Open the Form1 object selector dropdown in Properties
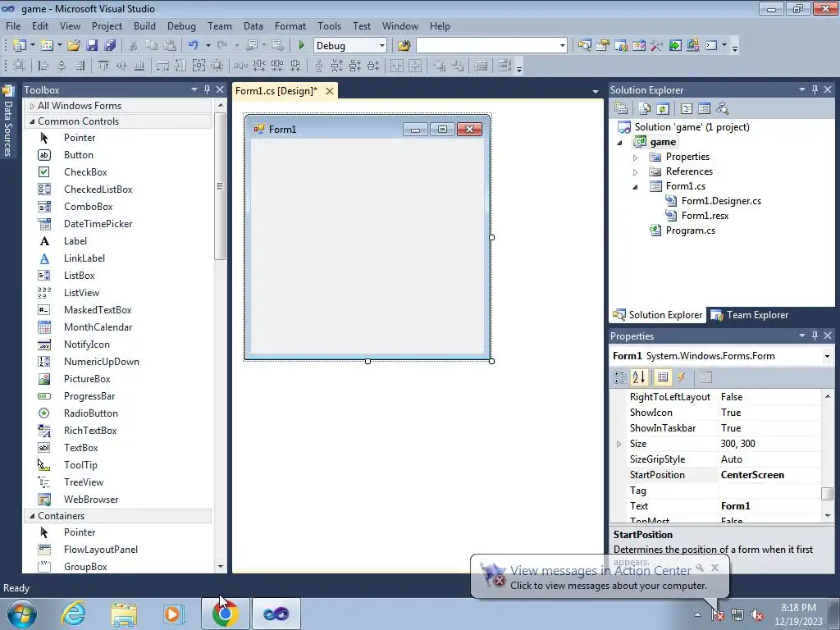This screenshot has width=840, height=630. (827, 356)
